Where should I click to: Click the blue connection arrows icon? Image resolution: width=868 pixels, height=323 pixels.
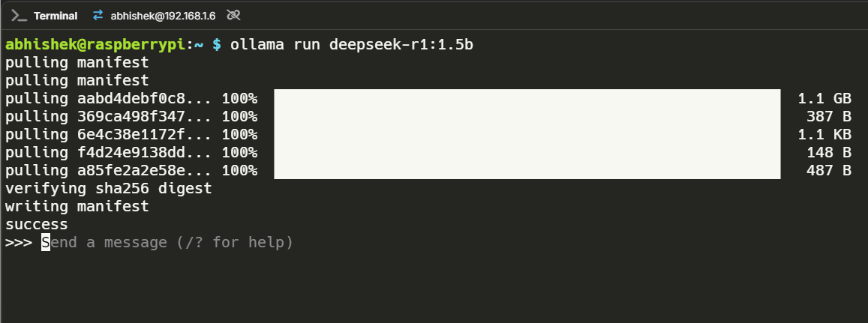(98, 15)
